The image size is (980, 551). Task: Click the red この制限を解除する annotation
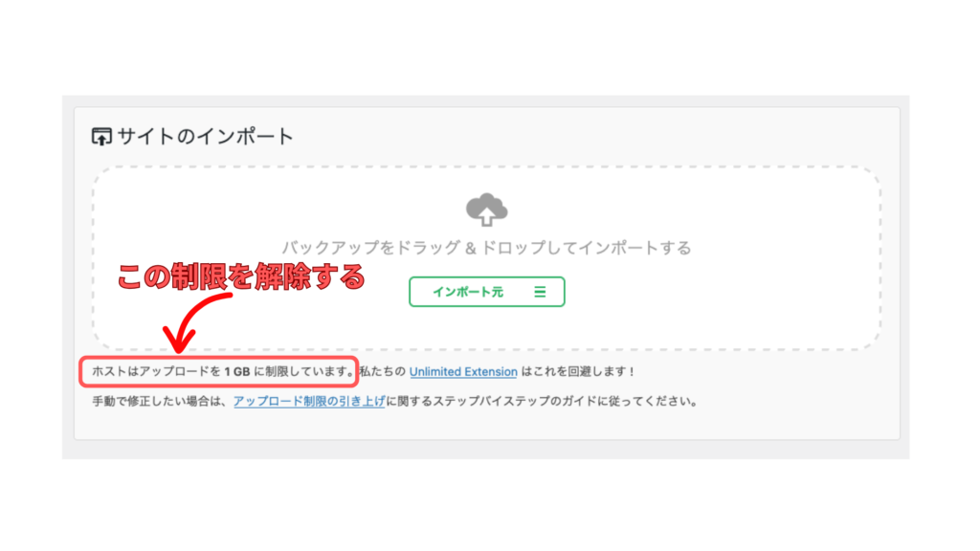point(241,276)
